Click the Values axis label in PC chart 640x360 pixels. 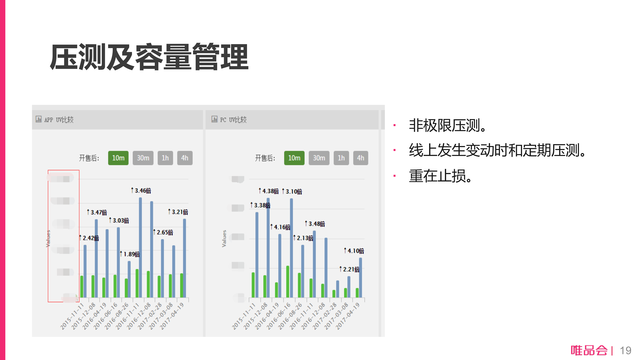click(224, 238)
